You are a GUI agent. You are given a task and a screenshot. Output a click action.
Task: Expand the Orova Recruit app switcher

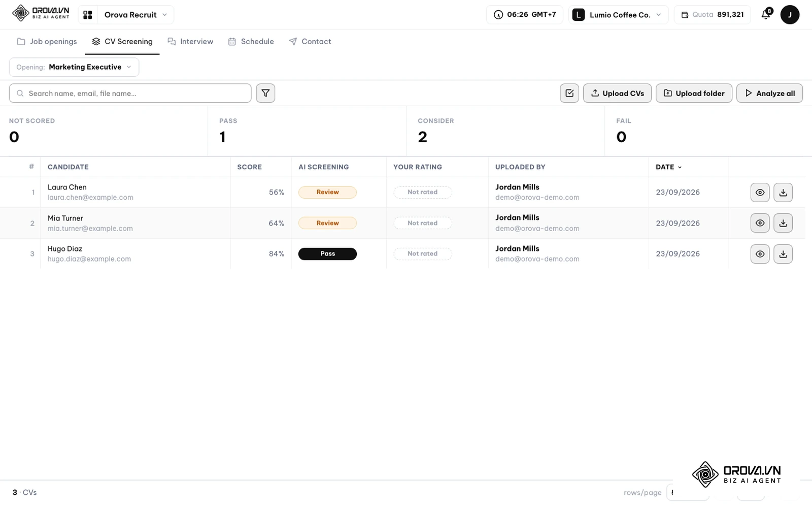(136, 15)
